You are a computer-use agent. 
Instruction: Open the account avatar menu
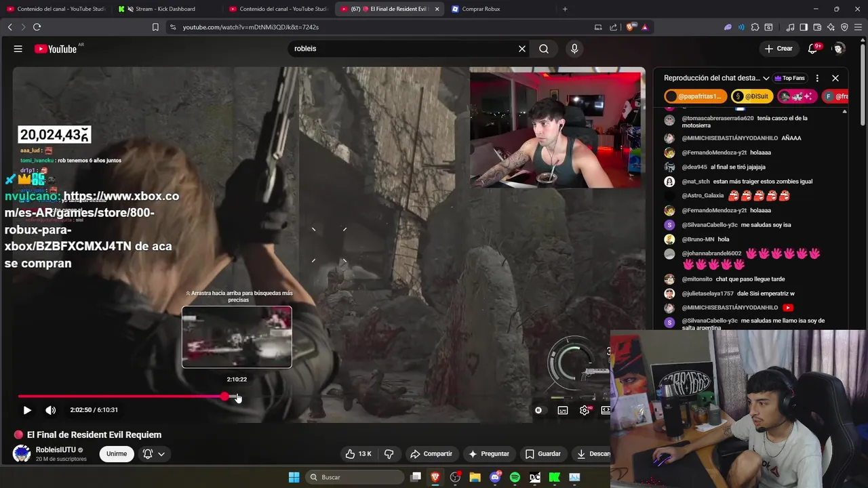coord(839,49)
